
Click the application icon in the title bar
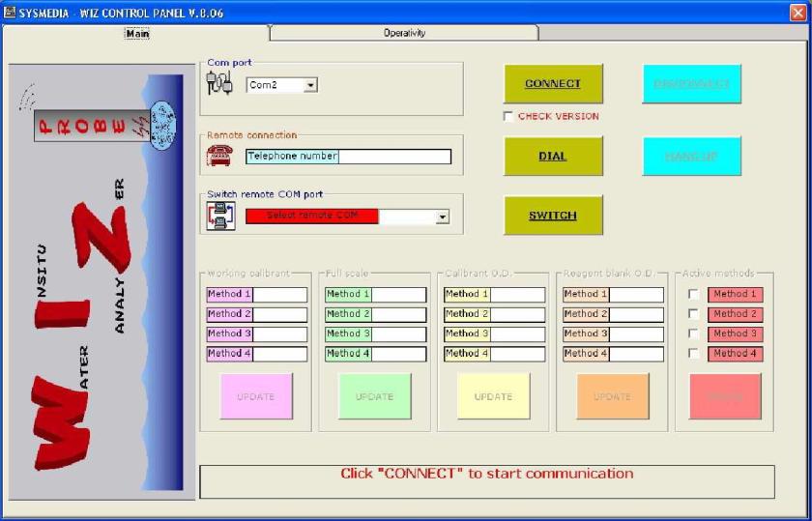[10, 12]
